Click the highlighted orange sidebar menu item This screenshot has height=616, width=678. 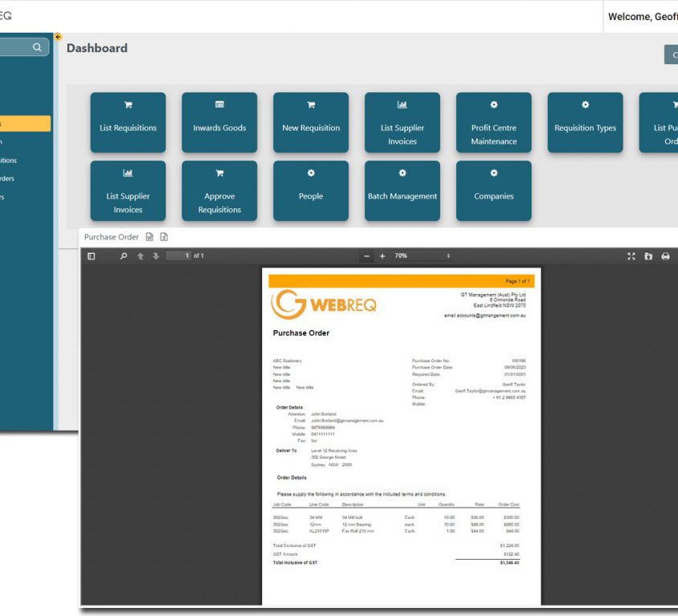tap(25, 124)
